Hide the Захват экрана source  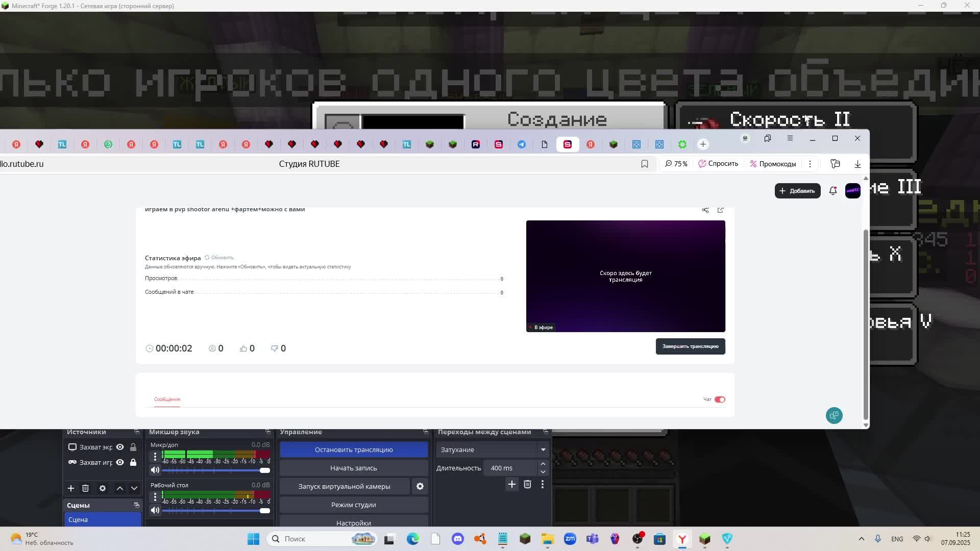pyautogui.click(x=120, y=447)
